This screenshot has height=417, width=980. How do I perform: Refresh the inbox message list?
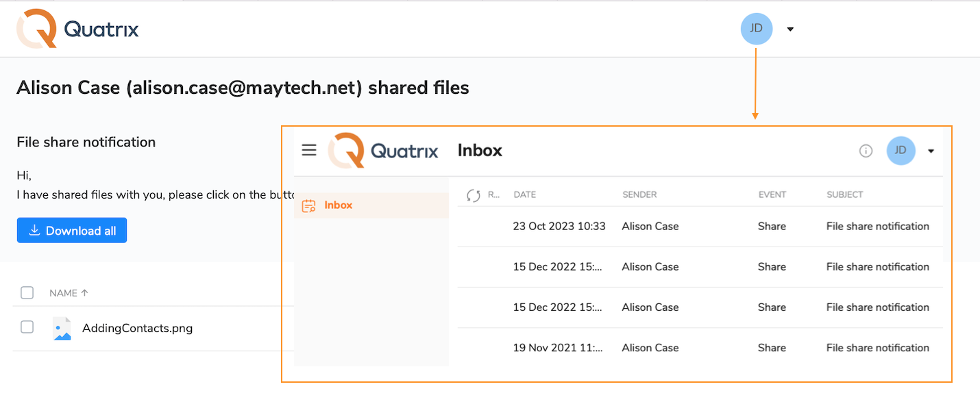[473, 194]
